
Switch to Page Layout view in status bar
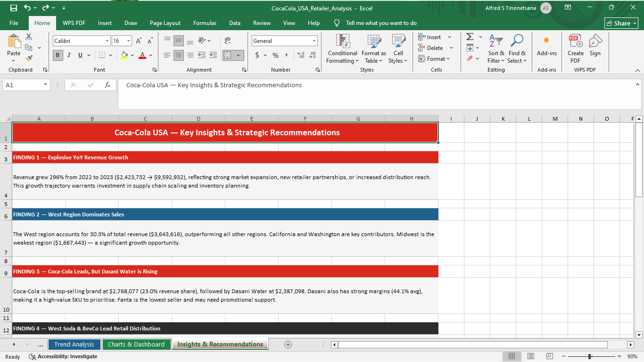coord(530,356)
